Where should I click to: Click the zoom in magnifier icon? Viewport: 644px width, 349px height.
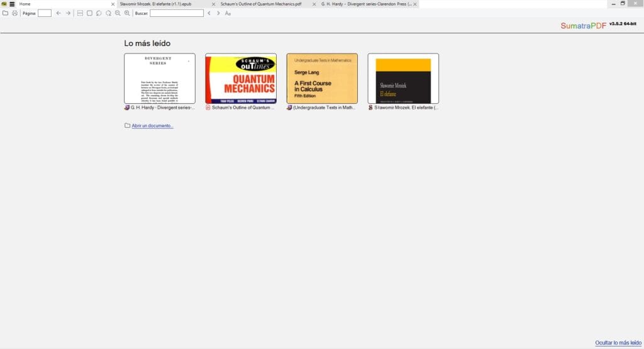pos(127,13)
